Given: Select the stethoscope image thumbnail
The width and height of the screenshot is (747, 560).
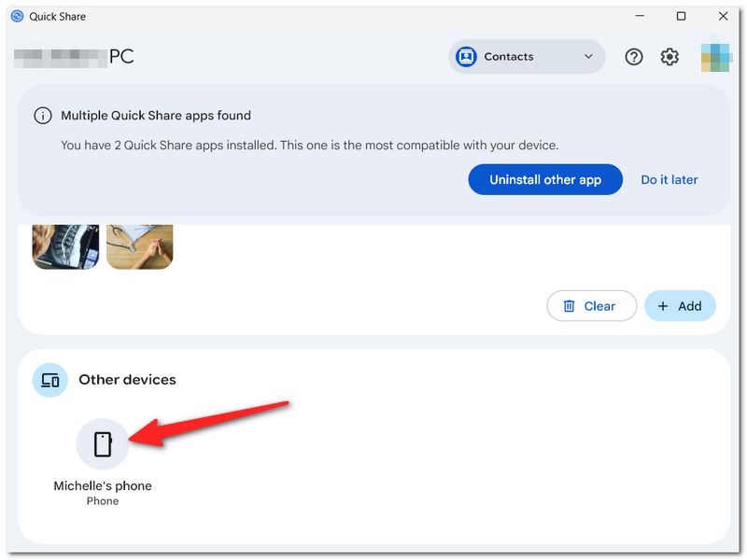Looking at the screenshot, I should [x=139, y=246].
